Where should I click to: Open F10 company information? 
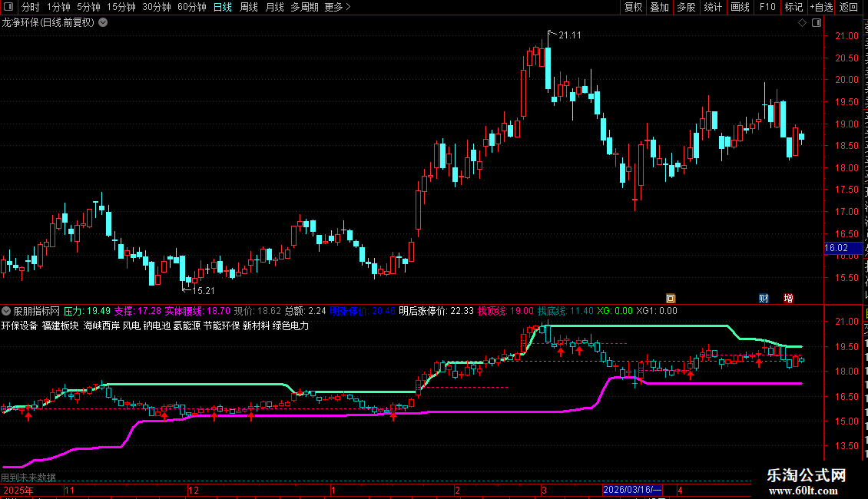click(767, 7)
